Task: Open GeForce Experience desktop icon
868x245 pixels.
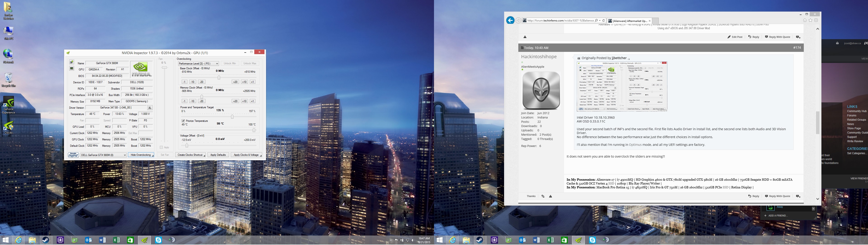Action: click(x=8, y=105)
